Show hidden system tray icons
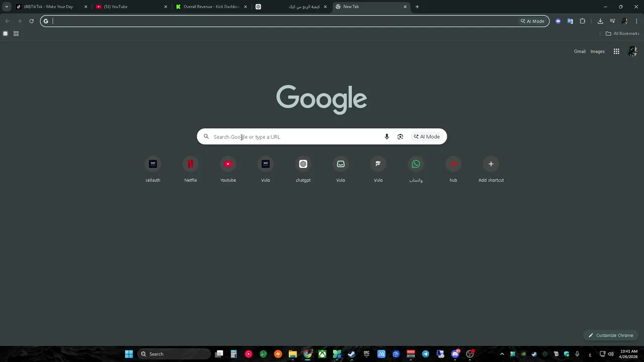 click(x=502, y=354)
